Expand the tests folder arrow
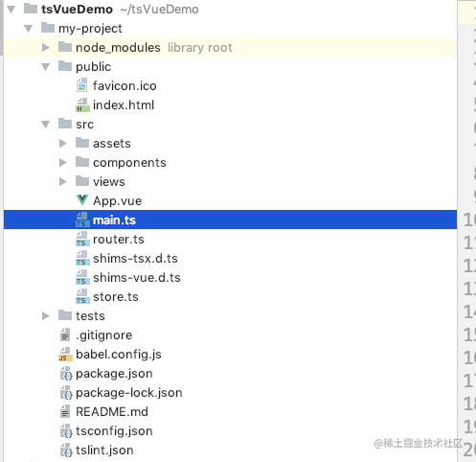 (x=46, y=315)
